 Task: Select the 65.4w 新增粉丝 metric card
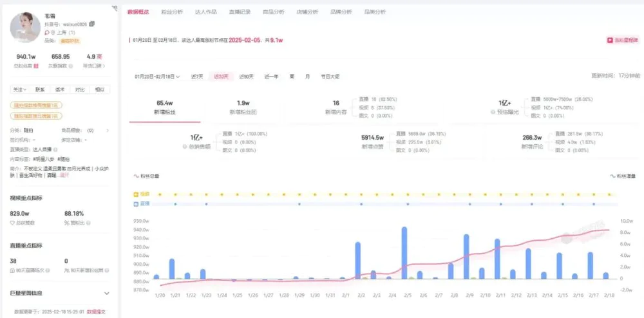click(165, 108)
